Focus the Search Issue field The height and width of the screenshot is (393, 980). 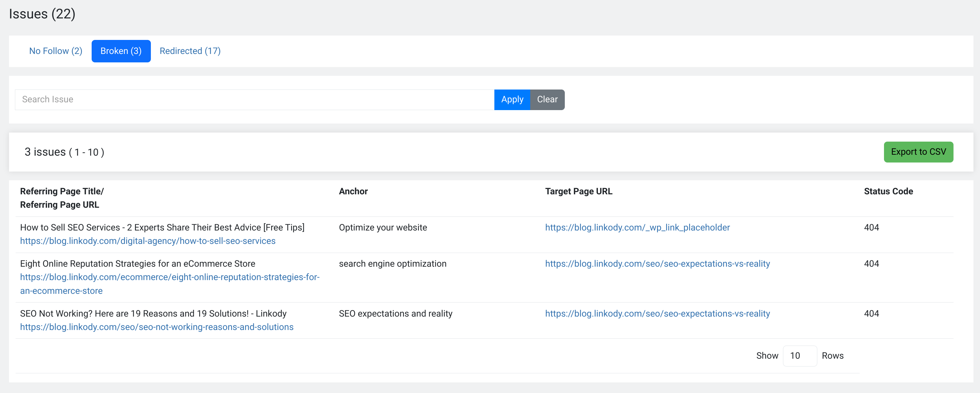[x=255, y=100]
